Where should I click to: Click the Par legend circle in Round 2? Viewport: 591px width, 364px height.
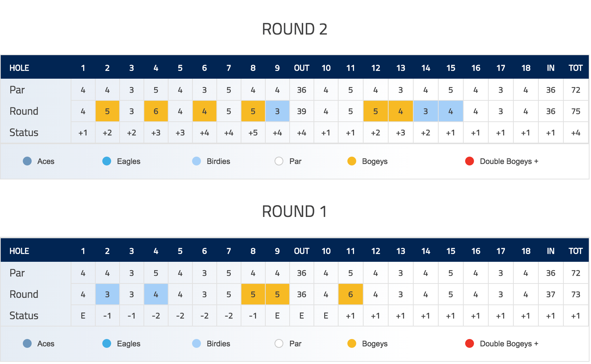(279, 161)
